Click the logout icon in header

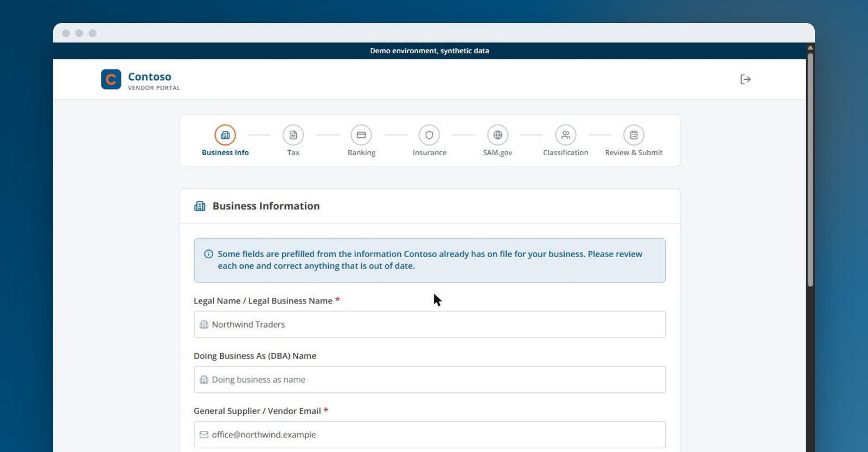745,79
